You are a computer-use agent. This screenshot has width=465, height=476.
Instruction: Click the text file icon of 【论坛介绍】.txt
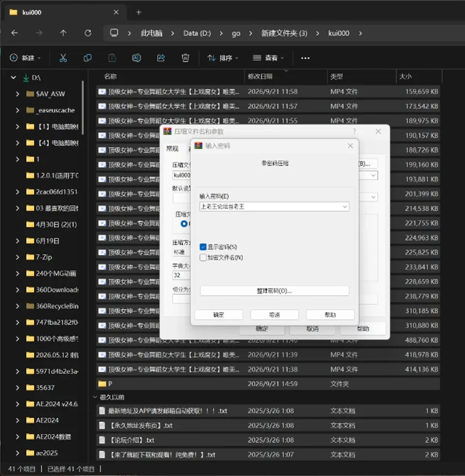click(x=102, y=440)
